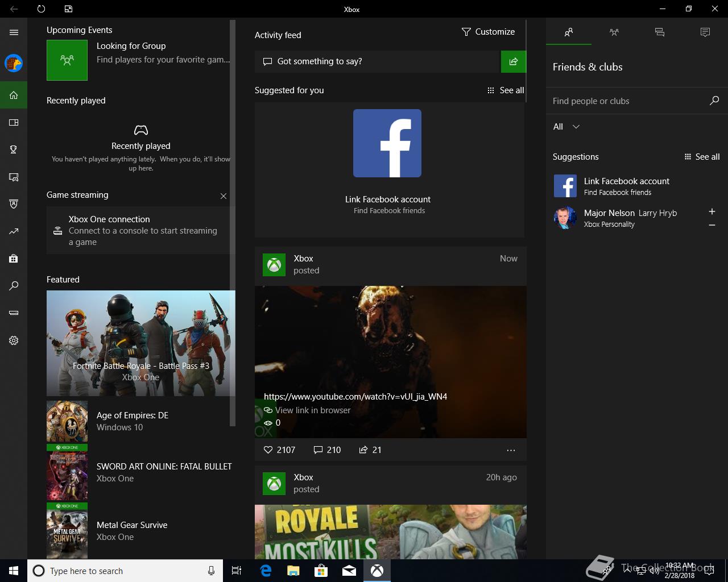Open Age of Empires: DE featured item
Viewport: 728px width, 582px height.
141,421
